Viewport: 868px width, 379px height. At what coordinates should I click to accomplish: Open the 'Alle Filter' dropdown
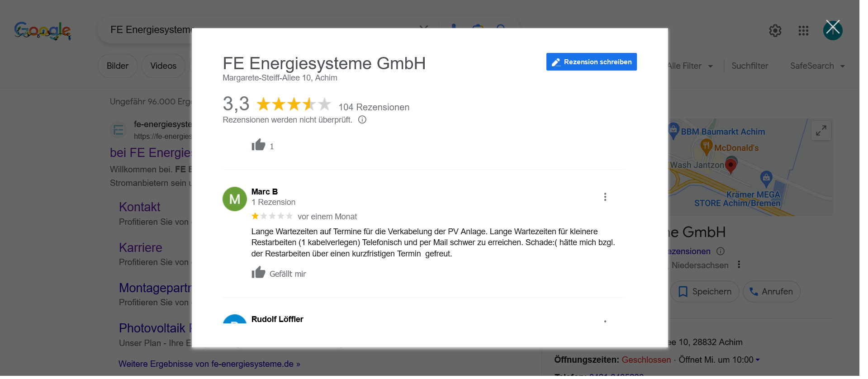(x=690, y=66)
